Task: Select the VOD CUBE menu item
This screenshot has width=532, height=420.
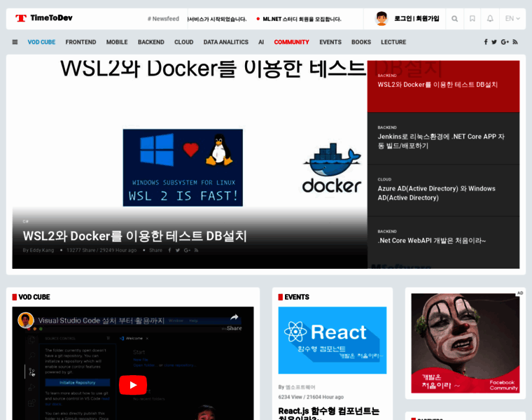Action: point(41,42)
